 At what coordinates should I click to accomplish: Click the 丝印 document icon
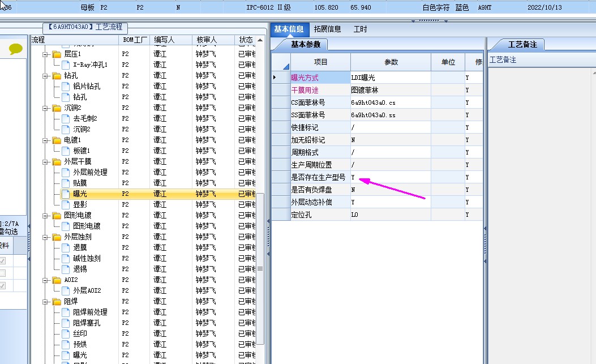(66, 334)
